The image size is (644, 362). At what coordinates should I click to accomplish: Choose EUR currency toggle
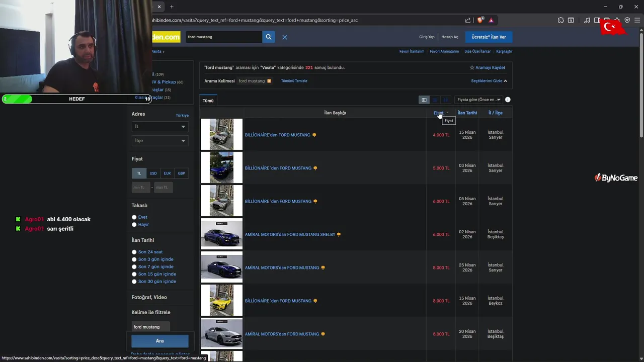click(167, 173)
